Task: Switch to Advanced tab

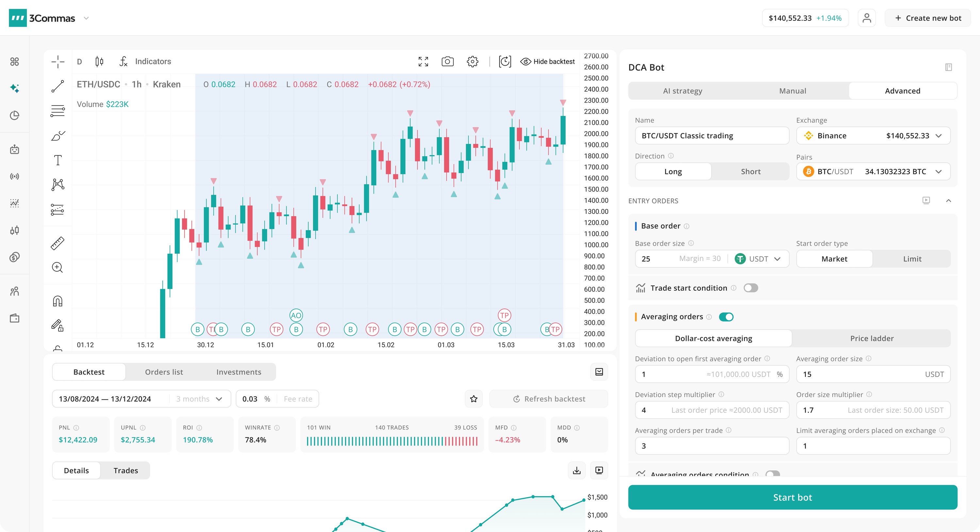Action: 902,91
